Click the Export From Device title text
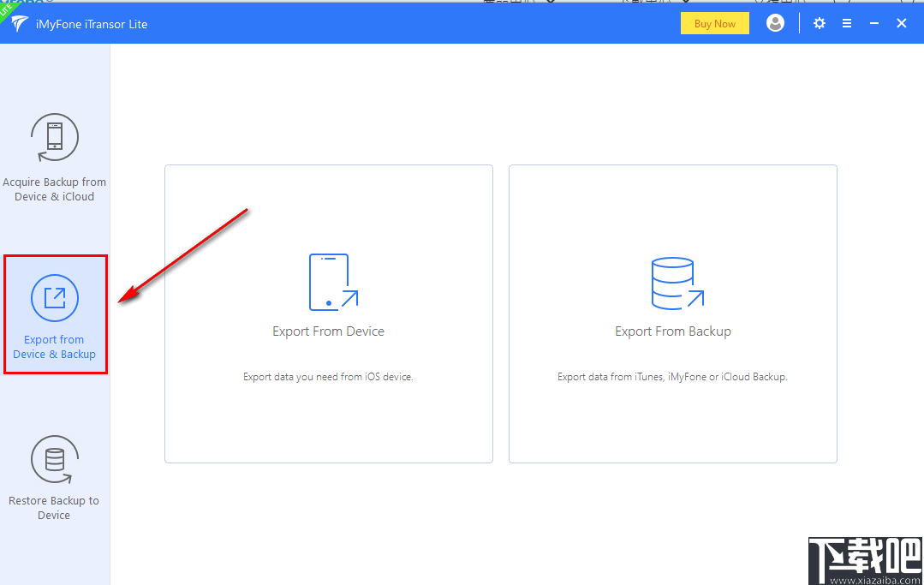 (328, 331)
